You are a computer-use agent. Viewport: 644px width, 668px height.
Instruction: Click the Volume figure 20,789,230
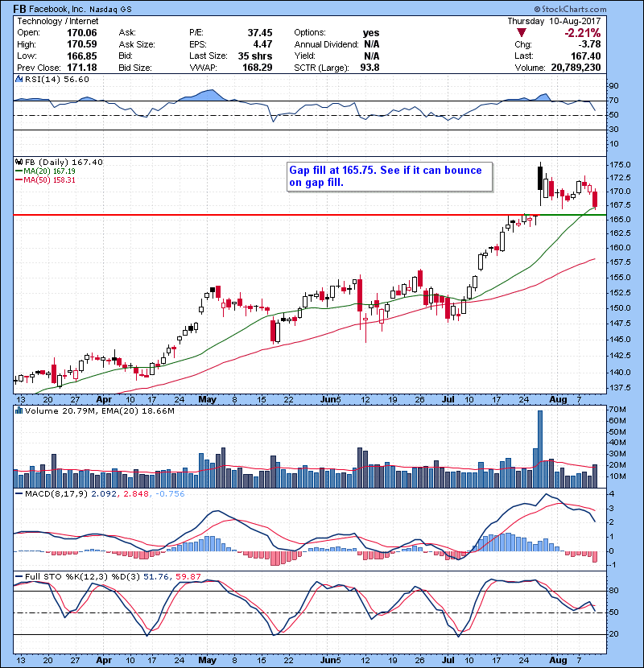pyautogui.click(x=576, y=68)
